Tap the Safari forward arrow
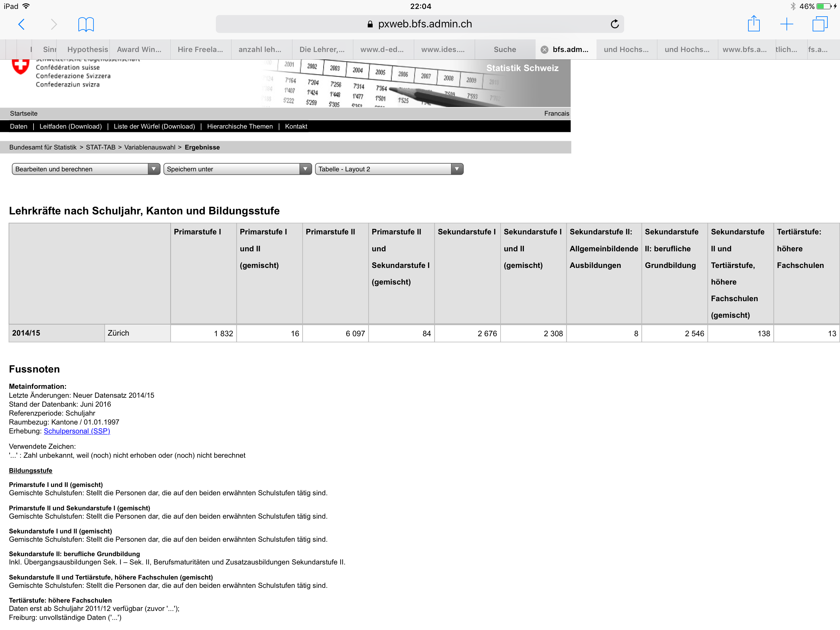Screen dimensions: 840x630 54,24
